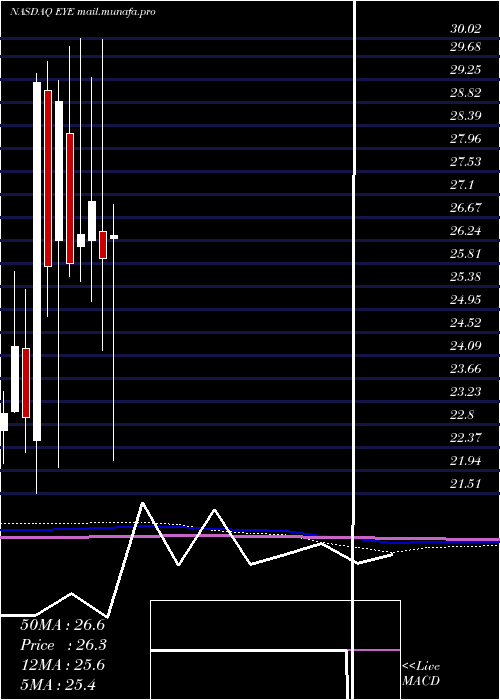
Task: Click the 26.67 price label
Action: coord(466,207)
